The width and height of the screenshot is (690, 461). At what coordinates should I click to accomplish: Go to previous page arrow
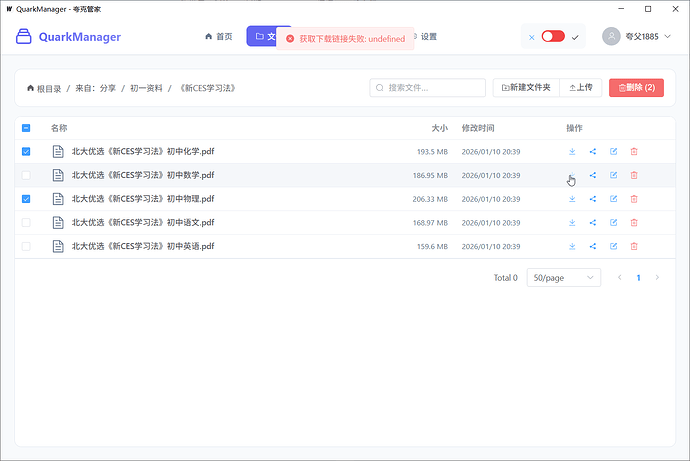pos(620,278)
